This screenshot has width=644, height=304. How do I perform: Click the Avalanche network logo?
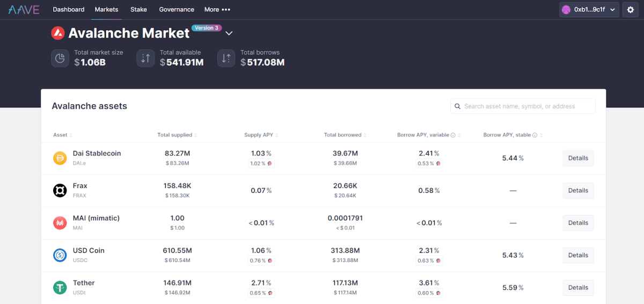tap(58, 33)
